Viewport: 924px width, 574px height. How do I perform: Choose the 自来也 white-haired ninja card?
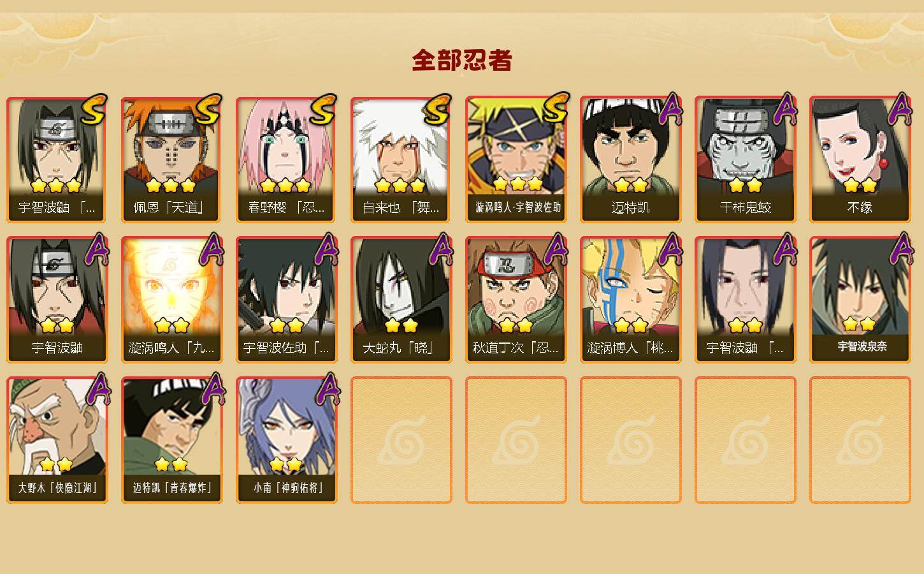[x=401, y=159]
